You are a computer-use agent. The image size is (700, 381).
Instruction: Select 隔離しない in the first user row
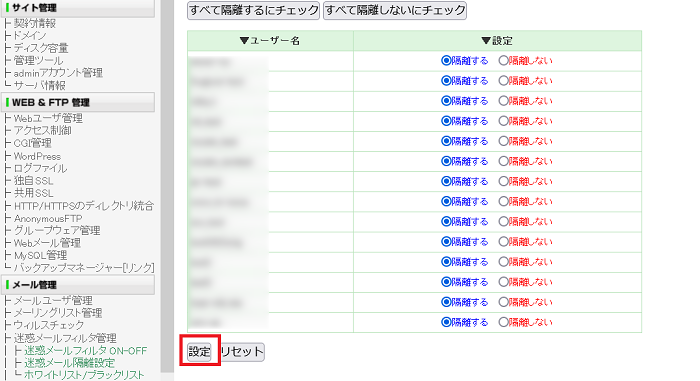coord(504,60)
